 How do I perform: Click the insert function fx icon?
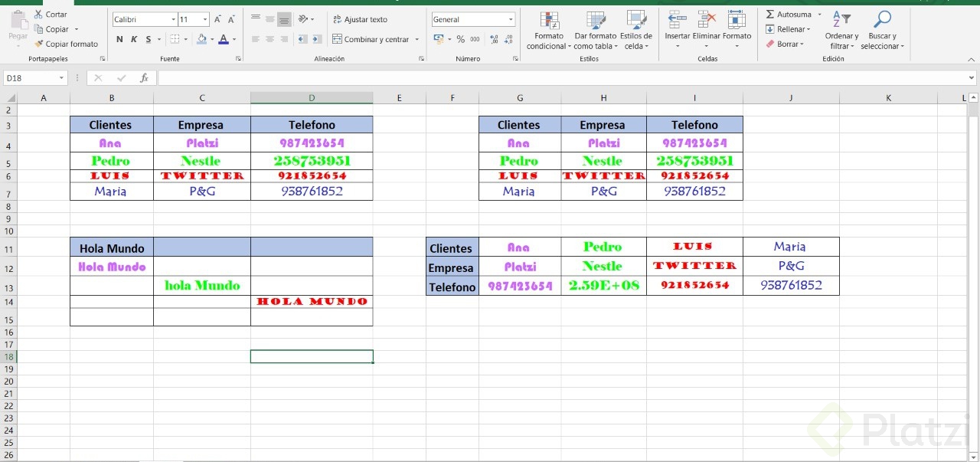coord(144,77)
